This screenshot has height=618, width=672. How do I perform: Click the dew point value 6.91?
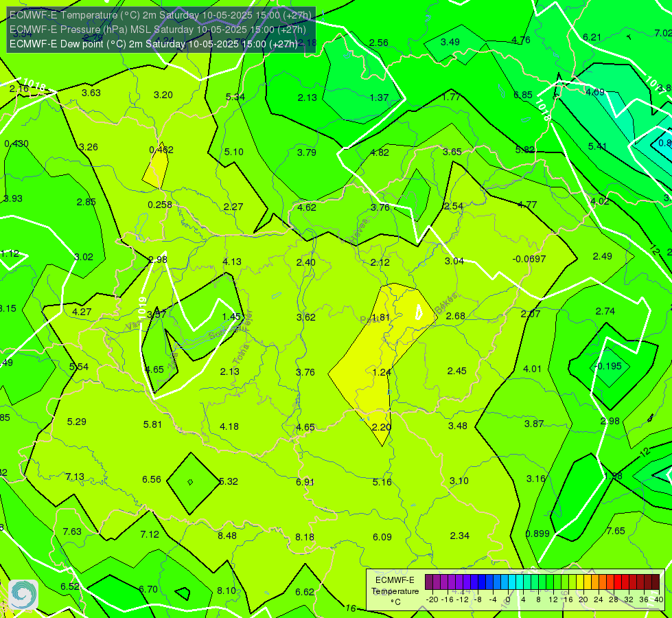tap(305, 482)
